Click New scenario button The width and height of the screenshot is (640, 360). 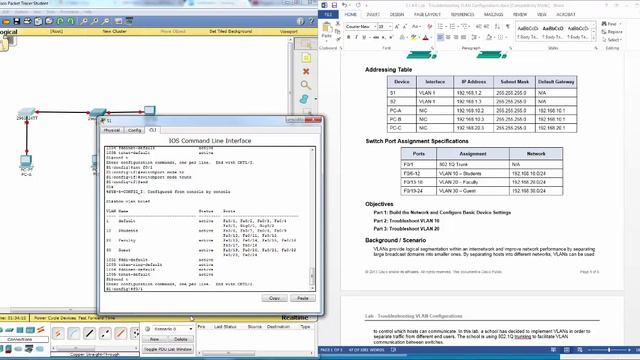154,339
